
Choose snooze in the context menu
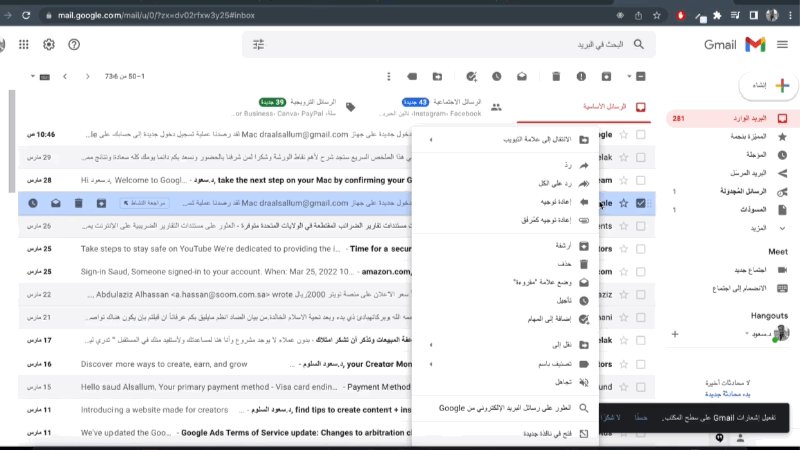[505, 301]
